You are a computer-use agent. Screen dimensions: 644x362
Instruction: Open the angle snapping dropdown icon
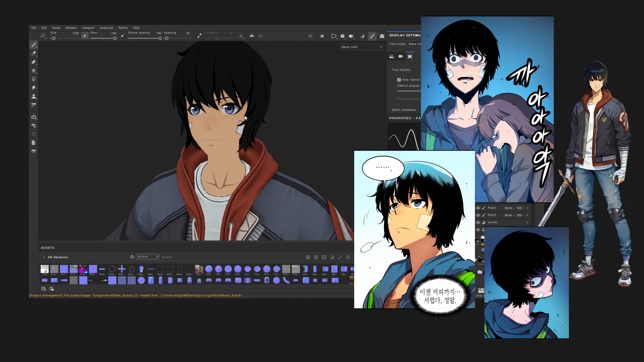(241, 36)
